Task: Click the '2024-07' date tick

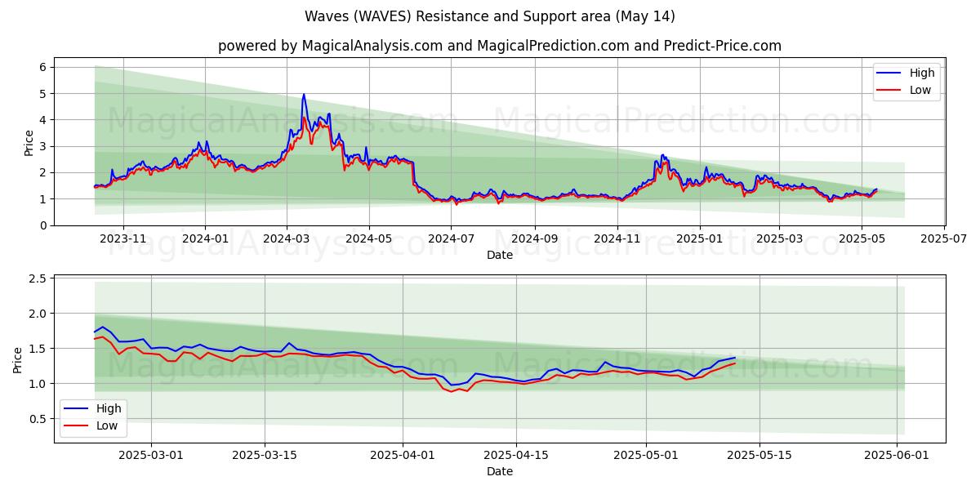Action: point(451,238)
